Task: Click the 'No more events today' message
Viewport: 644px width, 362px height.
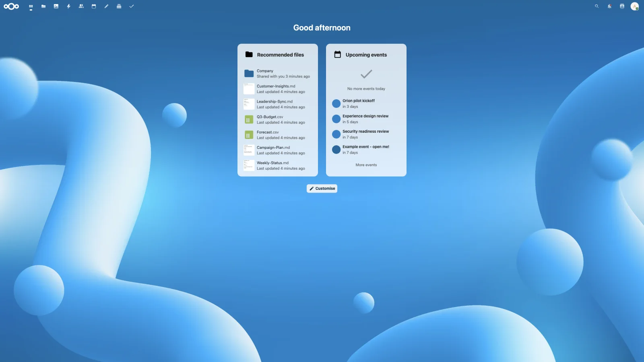Action: [x=366, y=89]
